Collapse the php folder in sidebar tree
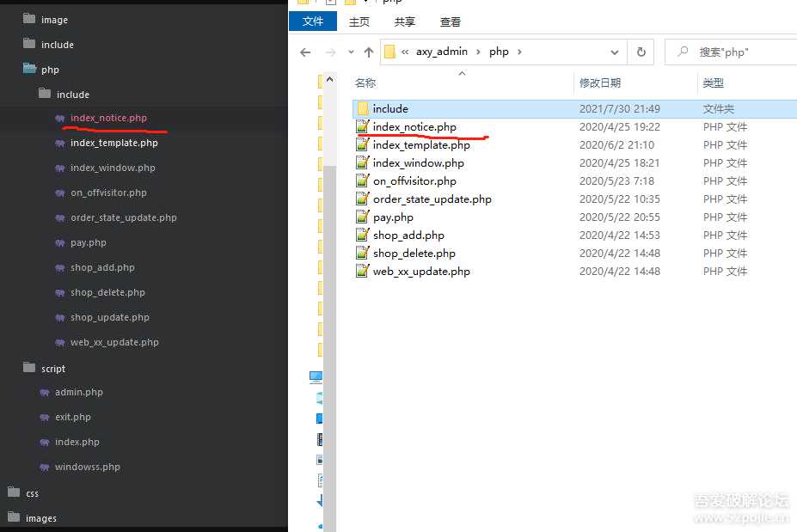The height and width of the screenshot is (532, 797). point(30,70)
